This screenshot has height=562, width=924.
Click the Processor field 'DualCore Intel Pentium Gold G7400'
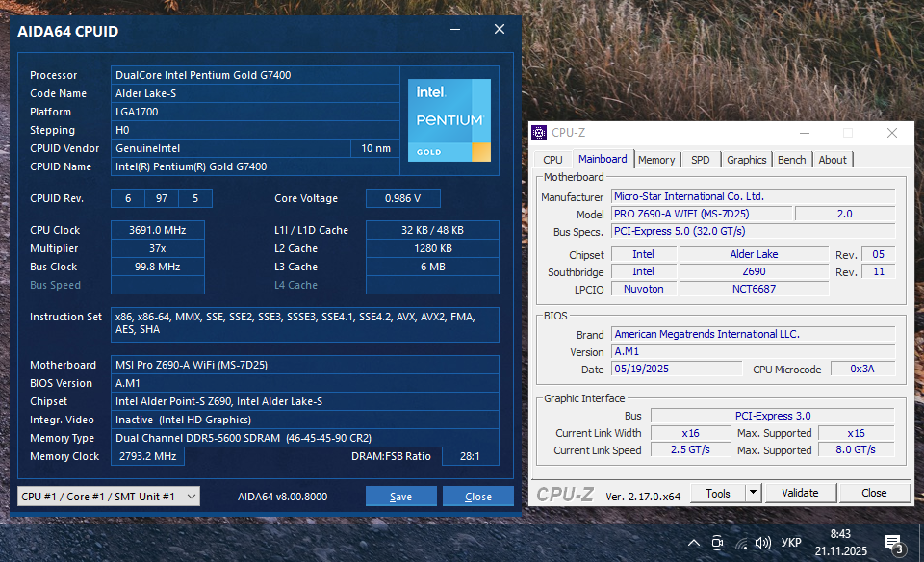click(x=255, y=75)
